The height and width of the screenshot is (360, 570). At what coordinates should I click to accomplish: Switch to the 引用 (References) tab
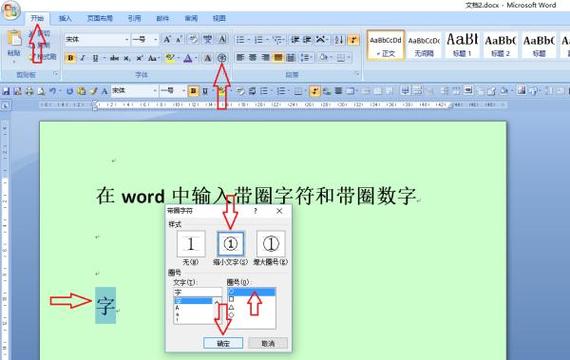point(134,18)
